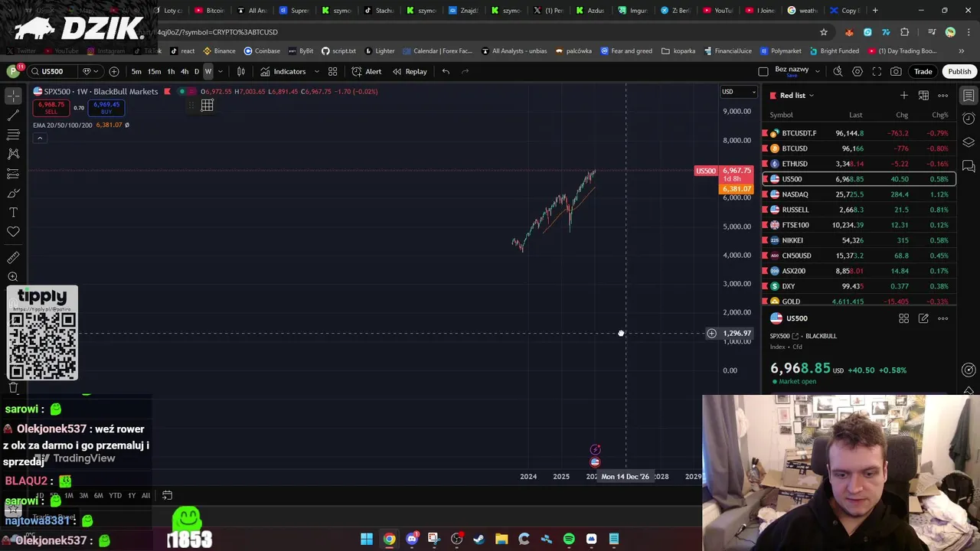Switch to the Imgur browser tab
This screenshot has height=551, width=980.
point(634,11)
